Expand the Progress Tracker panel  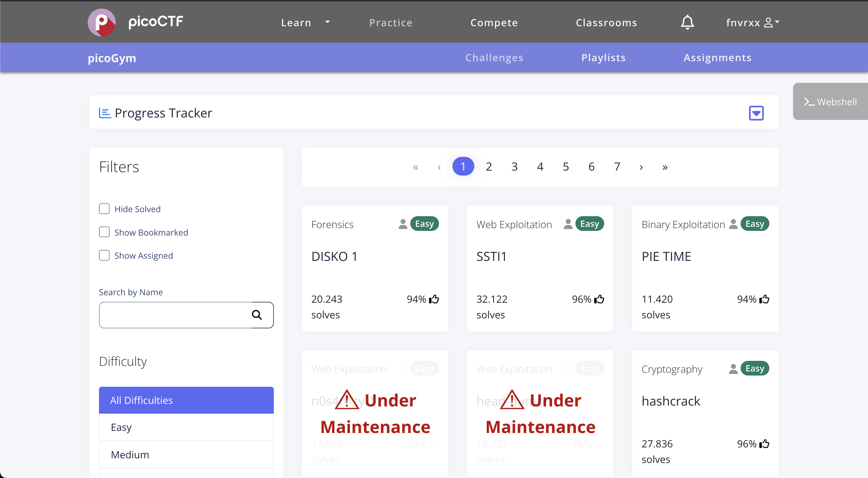click(756, 113)
